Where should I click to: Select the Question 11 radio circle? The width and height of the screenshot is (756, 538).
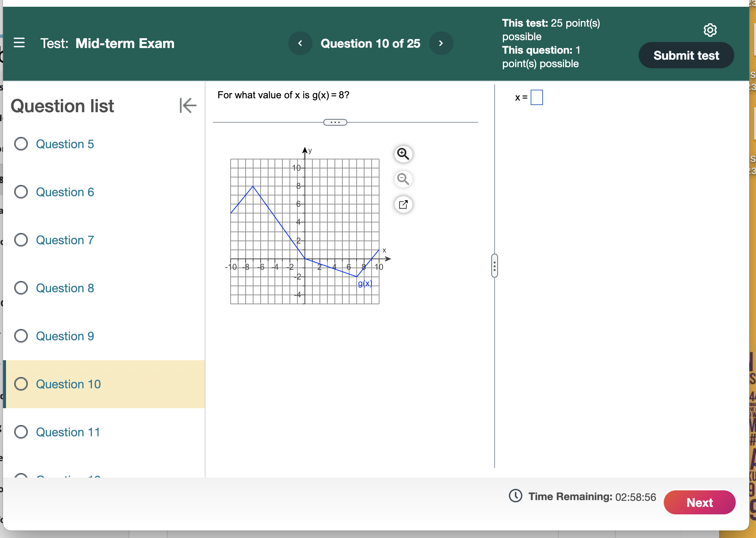(x=21, y=432)
